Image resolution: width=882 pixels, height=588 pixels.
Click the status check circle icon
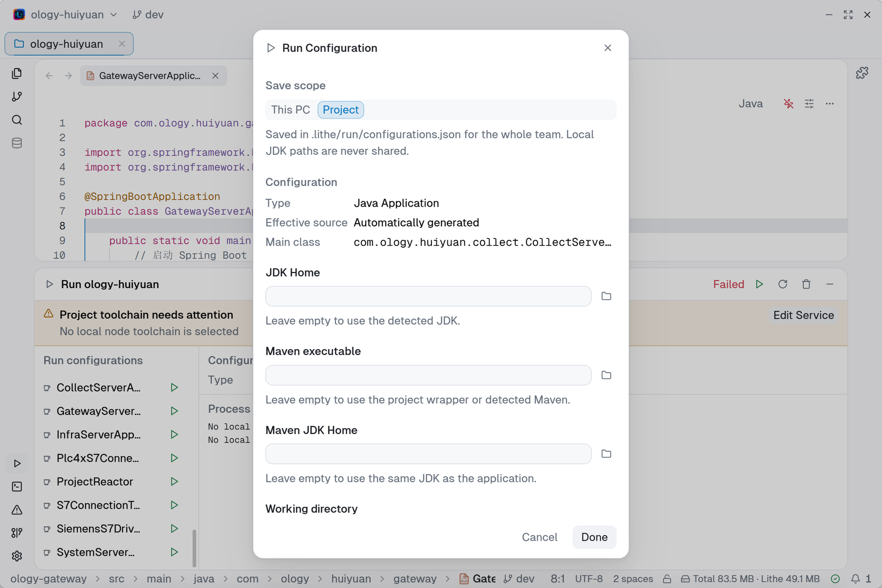836,579
